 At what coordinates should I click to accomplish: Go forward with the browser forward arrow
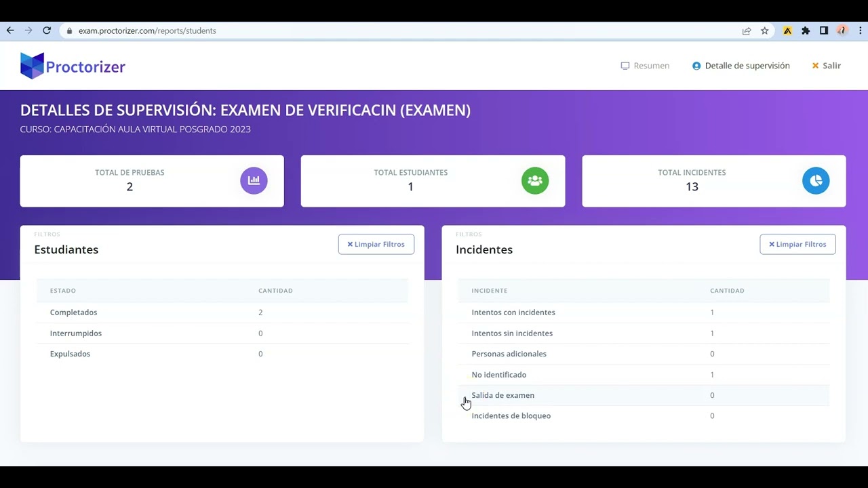(28, 30)
